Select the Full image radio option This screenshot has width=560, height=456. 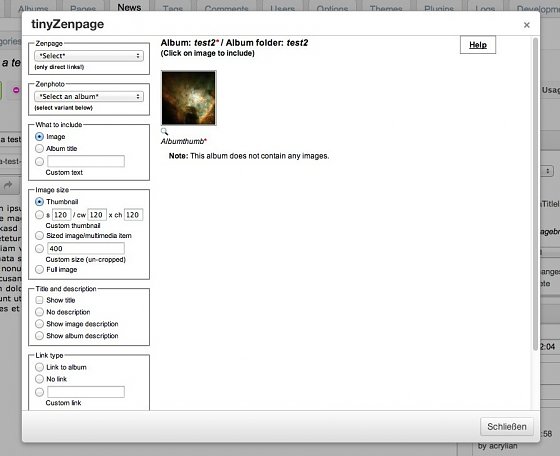pos(39,270)
